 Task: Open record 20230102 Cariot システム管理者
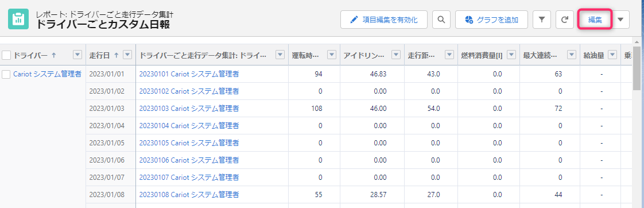(x=189, y=91)
